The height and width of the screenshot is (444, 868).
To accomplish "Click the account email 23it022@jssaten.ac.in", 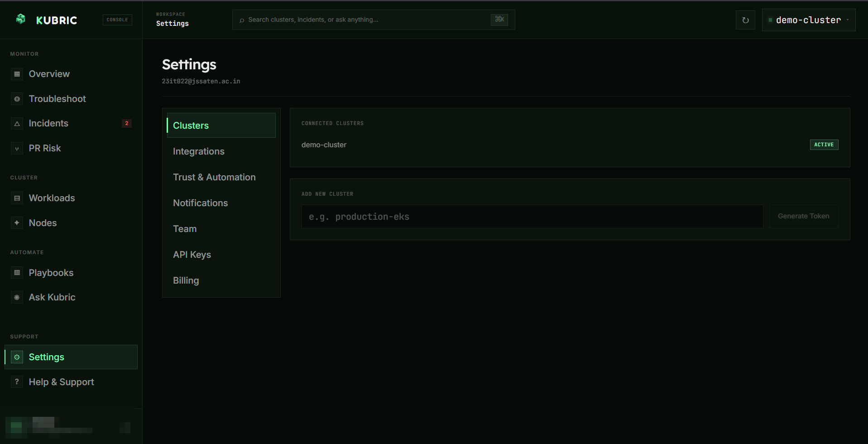I will tap(201, 81).
